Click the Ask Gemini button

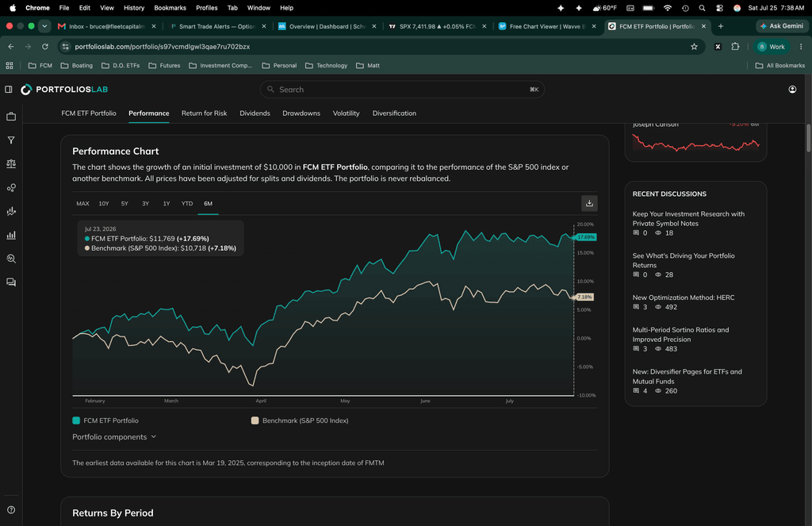[782, 26]
